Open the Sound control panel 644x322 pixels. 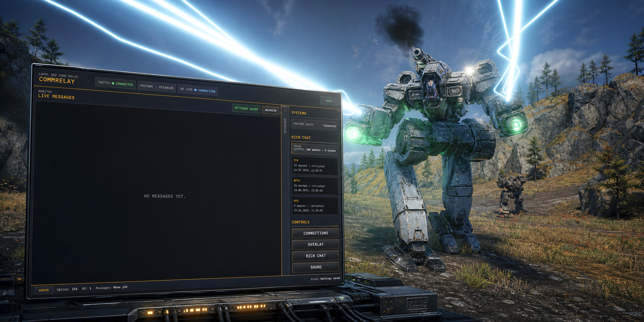tap(316, 267)
